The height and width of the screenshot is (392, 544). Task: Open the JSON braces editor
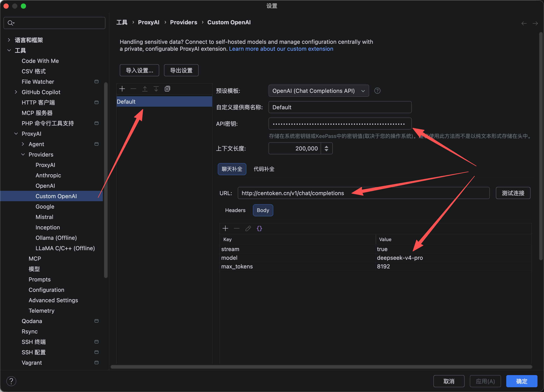coord(259,229)
